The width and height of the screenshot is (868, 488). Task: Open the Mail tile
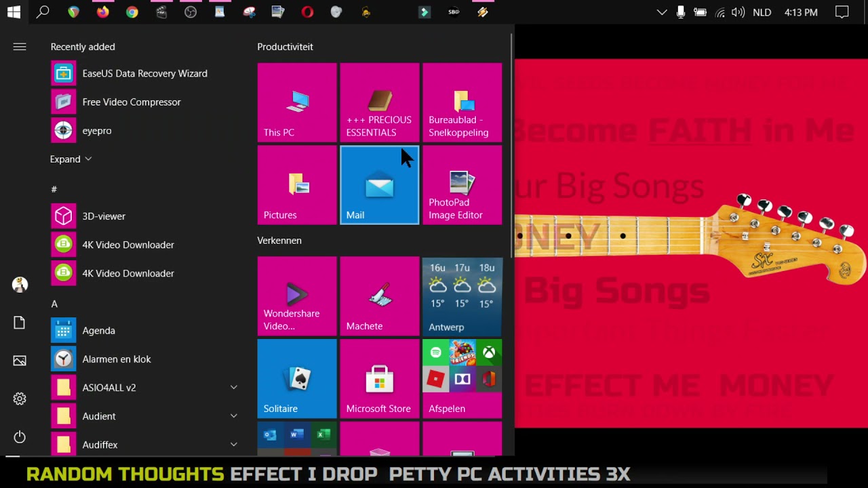pyautogui.click(x=380, y=185)
